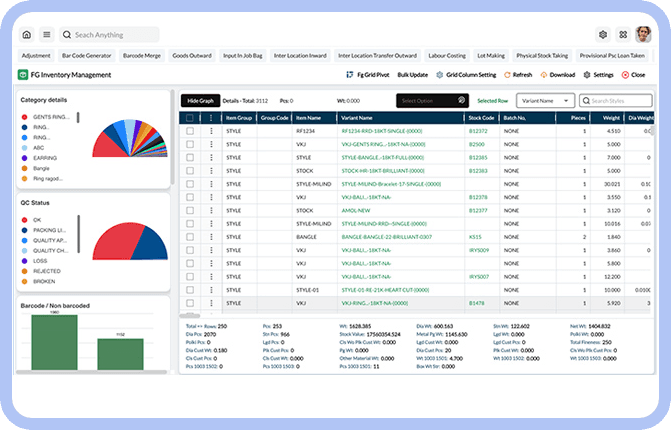Toggle the select-all checkbox in grid header

click(190, 118)
